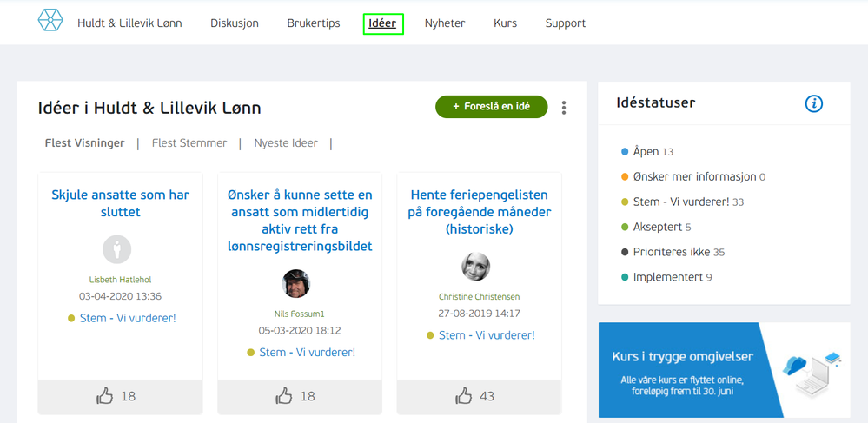868x423 pixels.
Task: Switch to the 'Flest Stemmer' sorting tab
Action: tap(189, 143)
